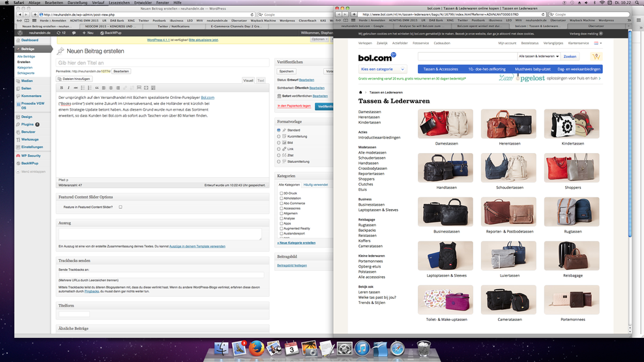This screenshot has height=362, width=644.
Task: Switch to Häufig verwendet categories tab
Action: click(315, 185)
